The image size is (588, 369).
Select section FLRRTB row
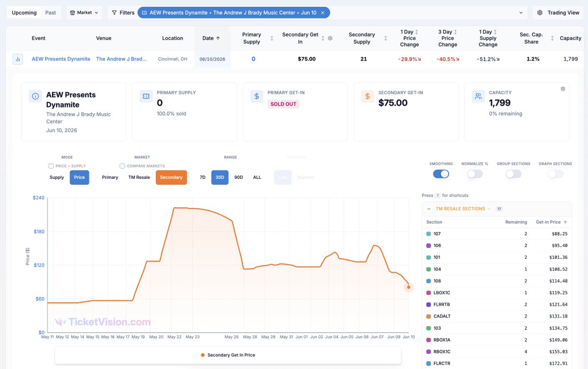point(497,304)
